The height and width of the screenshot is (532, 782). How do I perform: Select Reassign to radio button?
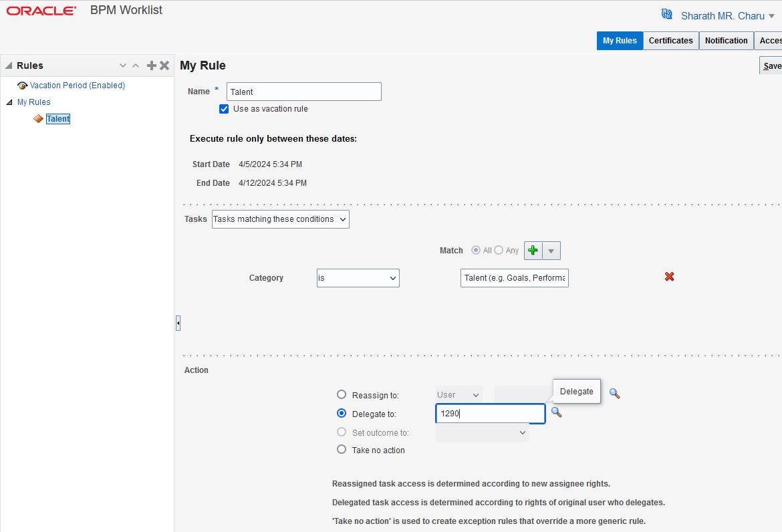[x=341, y=394]
